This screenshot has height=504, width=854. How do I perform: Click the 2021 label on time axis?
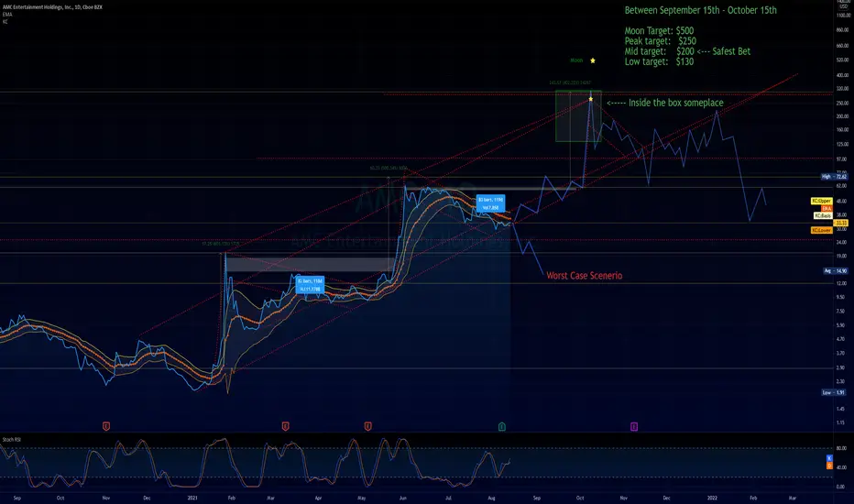(x=192, y=498)
